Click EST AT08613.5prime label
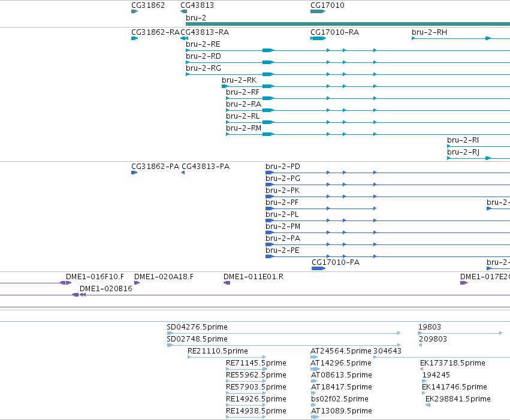 341,375
